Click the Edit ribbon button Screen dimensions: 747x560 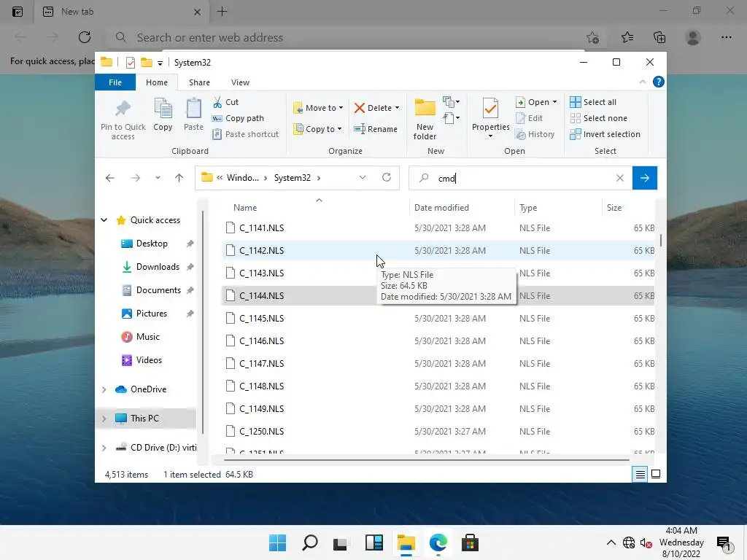tap(529, 118)
